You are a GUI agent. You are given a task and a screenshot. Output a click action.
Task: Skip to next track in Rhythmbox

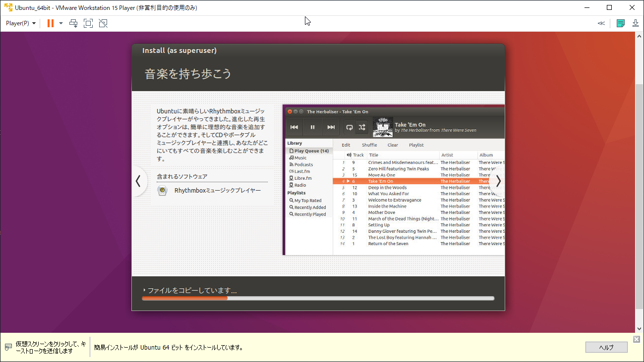point(331,127)
